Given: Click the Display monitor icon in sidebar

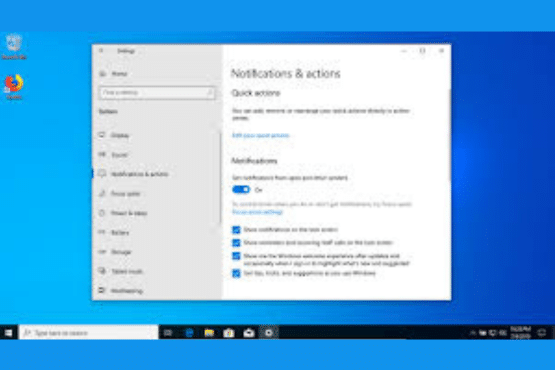Looking at the screenshot, I should click(x=102, y=135).
